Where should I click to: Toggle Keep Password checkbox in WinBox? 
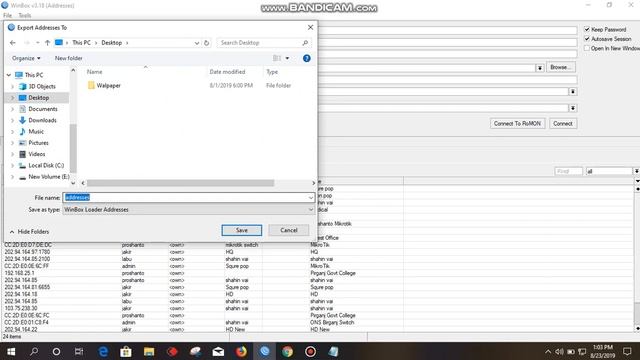587,29
